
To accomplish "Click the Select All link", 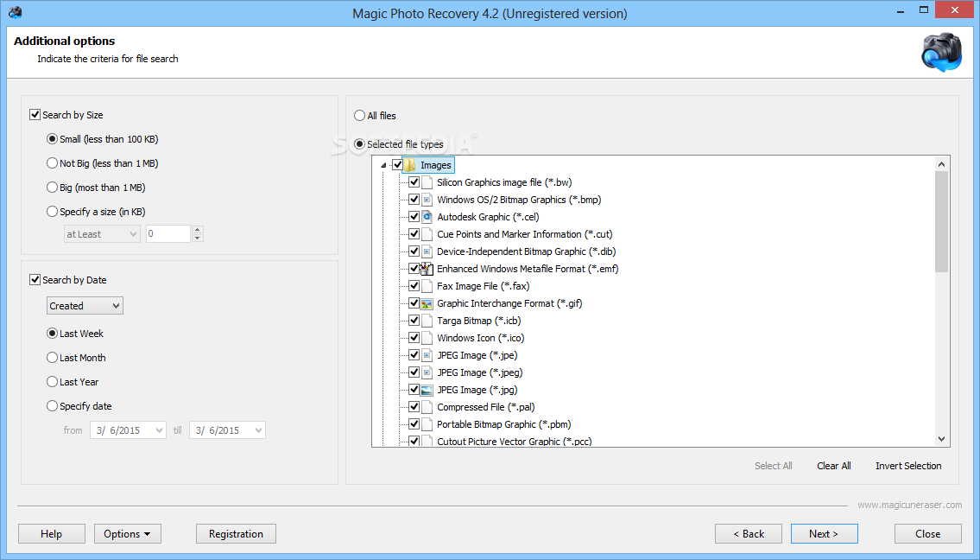I will [773, 466].
